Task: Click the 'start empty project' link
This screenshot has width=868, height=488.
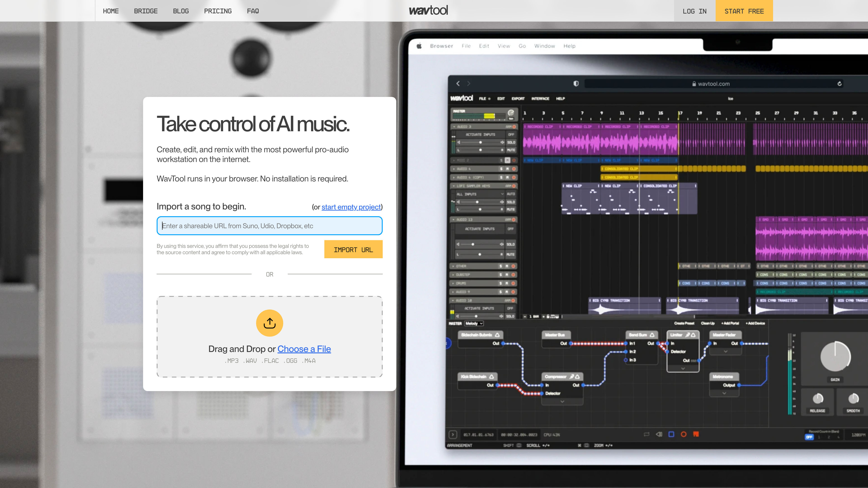Action: [351, 207]
